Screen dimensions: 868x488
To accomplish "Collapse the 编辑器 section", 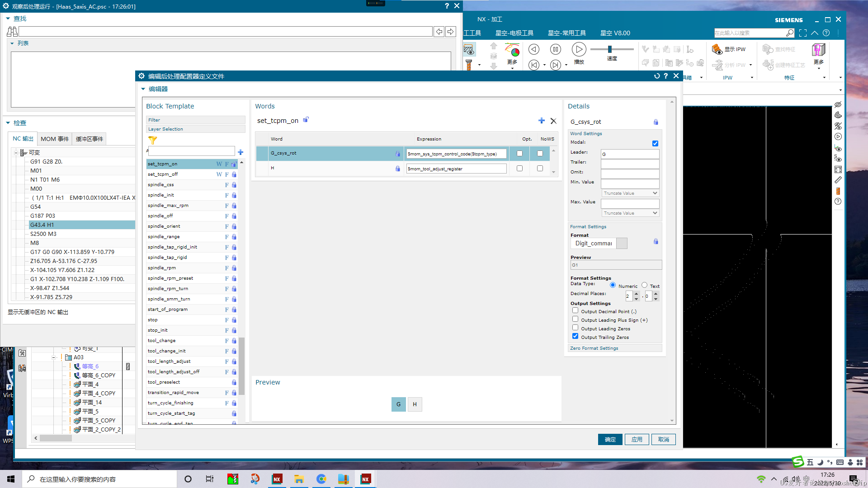I will pyautogui.click(x=143, y=89).
